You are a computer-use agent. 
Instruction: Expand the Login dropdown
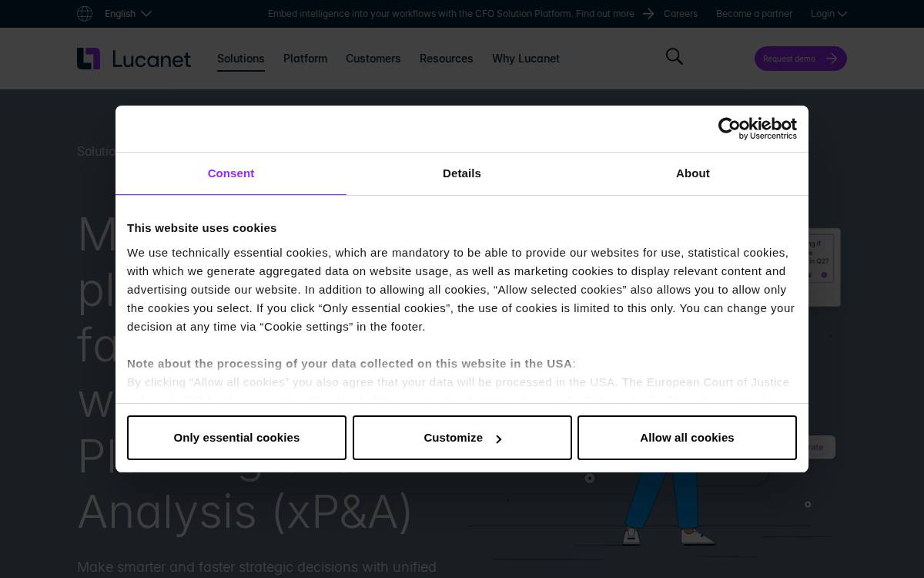pos(829,14)
